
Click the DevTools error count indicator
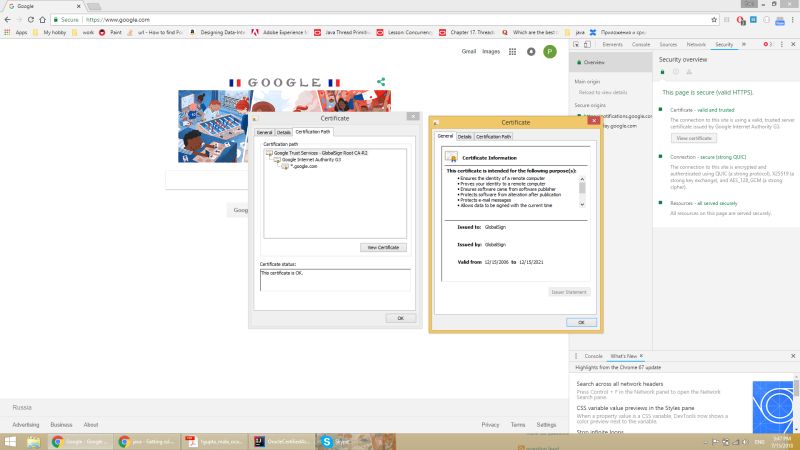pyautogui.click(x=767, y=44)
